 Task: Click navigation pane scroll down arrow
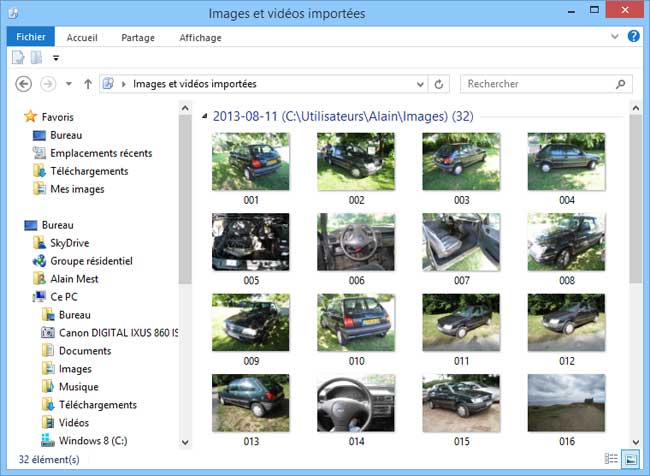(185, 442)
